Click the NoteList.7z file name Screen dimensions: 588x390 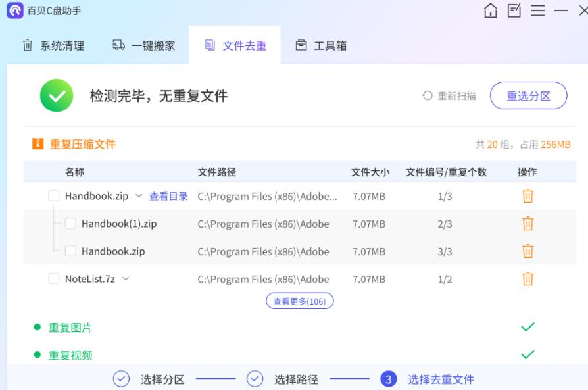90,279
